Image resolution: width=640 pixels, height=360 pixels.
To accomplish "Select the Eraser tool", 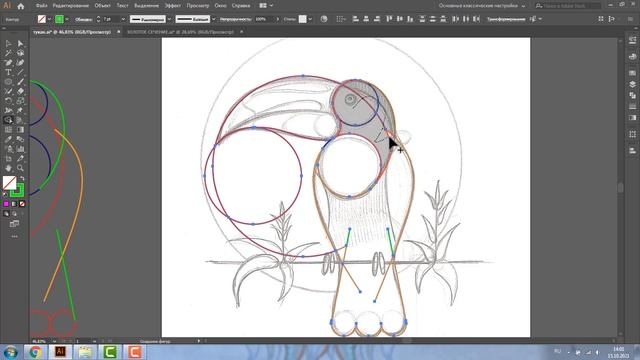I will coord(20,91).
